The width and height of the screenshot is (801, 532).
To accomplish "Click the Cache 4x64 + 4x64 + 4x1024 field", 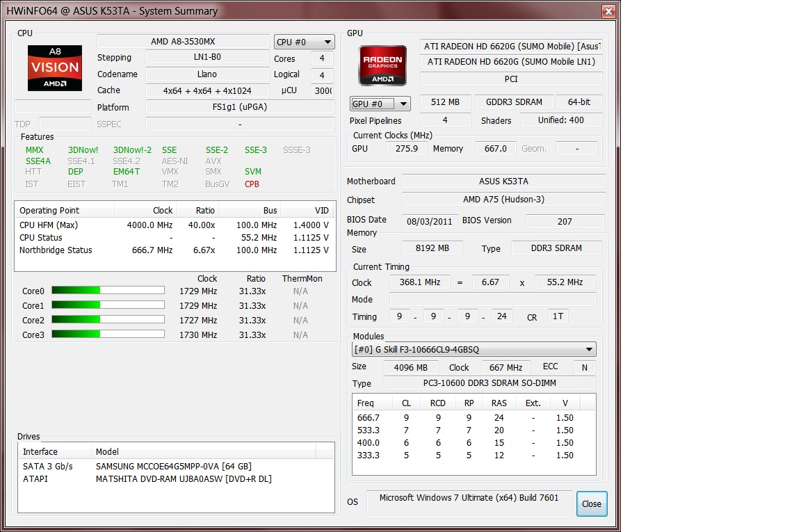I will [207, 90].
